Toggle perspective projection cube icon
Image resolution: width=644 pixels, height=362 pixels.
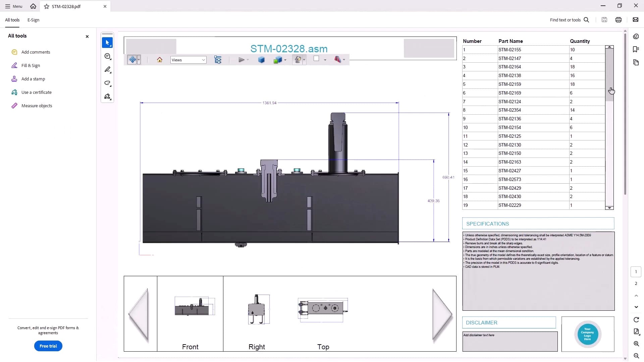pos(261,60)
